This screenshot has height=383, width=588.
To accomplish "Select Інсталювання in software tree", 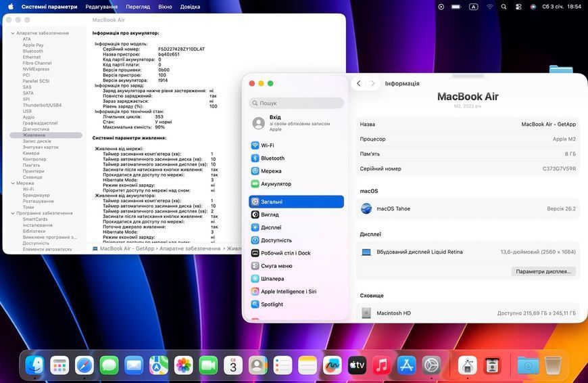I will (37, 225).
